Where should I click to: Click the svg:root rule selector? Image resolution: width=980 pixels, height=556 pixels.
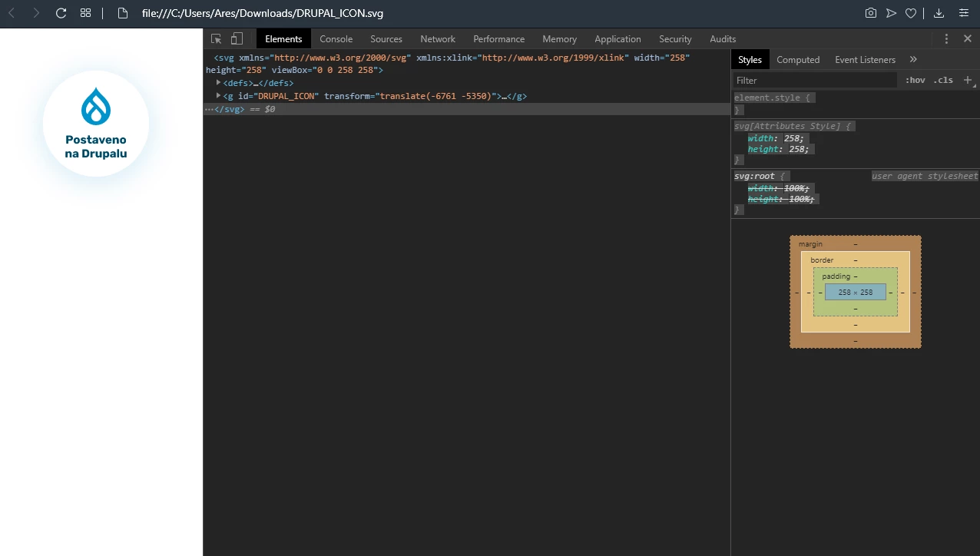(x=754, y=176)
